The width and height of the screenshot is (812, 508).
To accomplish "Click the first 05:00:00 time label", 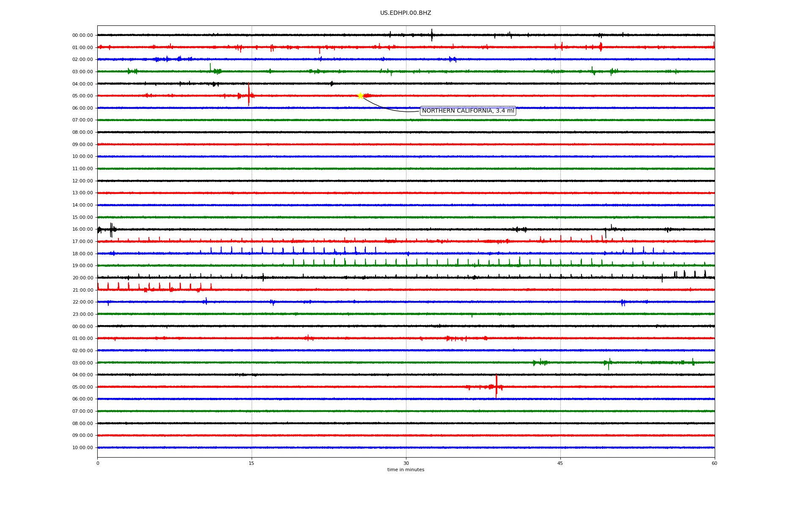I will pos(82,96).
